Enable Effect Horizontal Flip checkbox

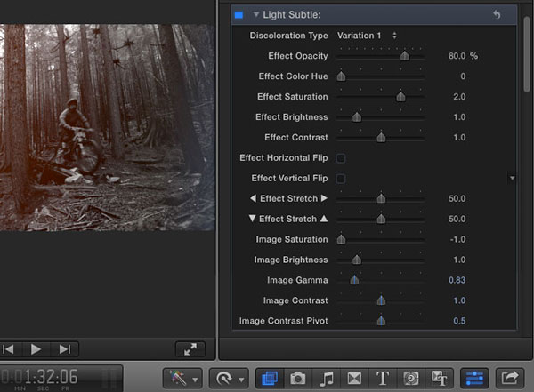pyautogui.click(x=341, y=158)
